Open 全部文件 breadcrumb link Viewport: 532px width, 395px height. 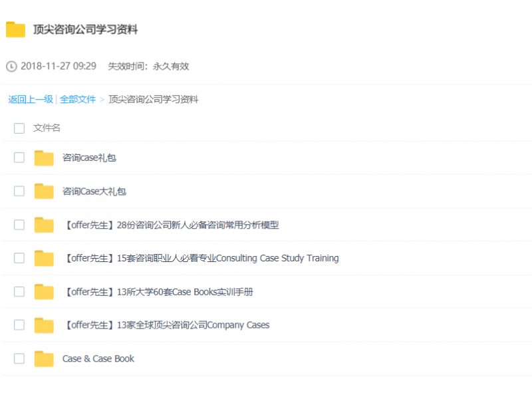point(78,100)
